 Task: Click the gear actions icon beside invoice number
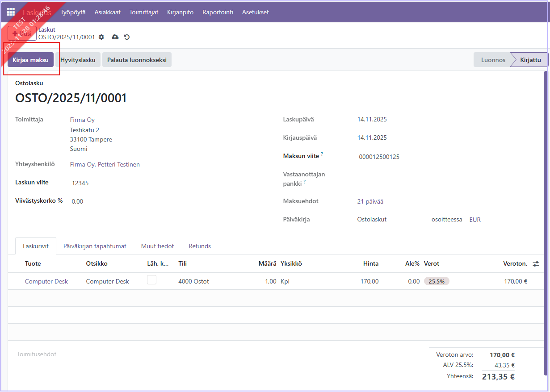pyautogui.click(x=101, y=37)
